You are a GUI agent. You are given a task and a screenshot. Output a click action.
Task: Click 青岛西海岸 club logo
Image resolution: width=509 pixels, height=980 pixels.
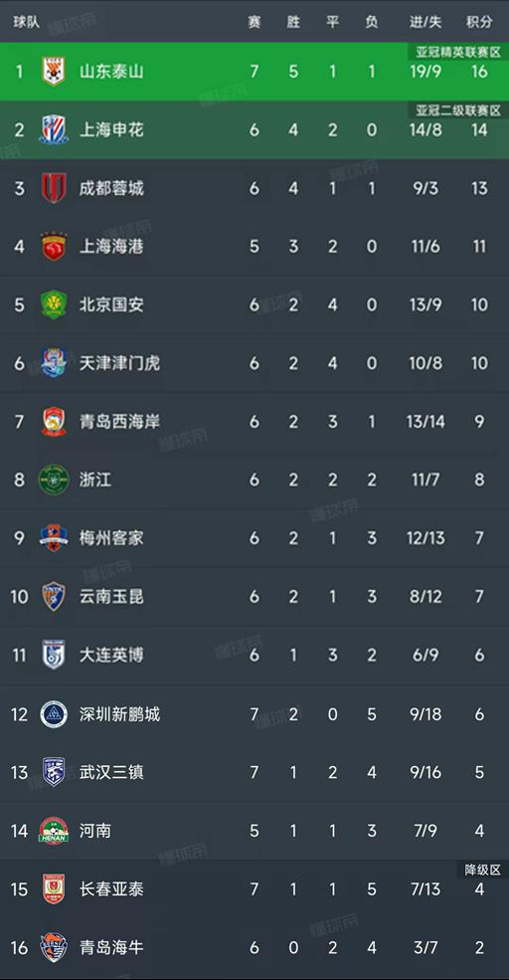(54, 422)
